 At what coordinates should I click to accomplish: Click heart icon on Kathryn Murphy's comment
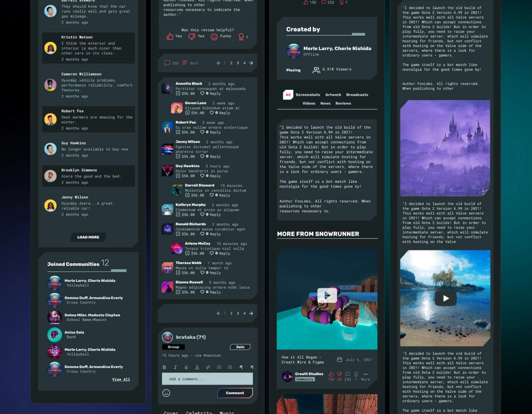click(x=202, y=215)
